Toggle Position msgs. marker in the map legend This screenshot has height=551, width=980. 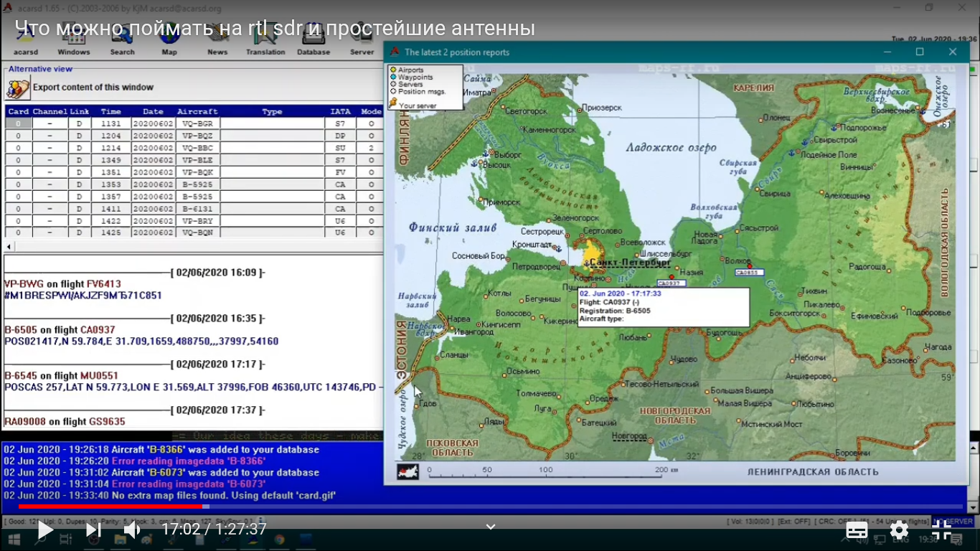coord(393,92)
